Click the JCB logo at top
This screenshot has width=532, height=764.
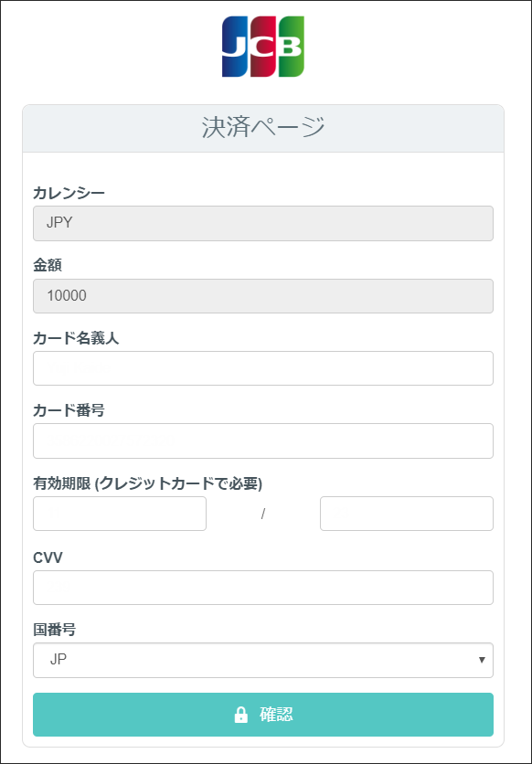pyautogui.click(x=263, y=47)
